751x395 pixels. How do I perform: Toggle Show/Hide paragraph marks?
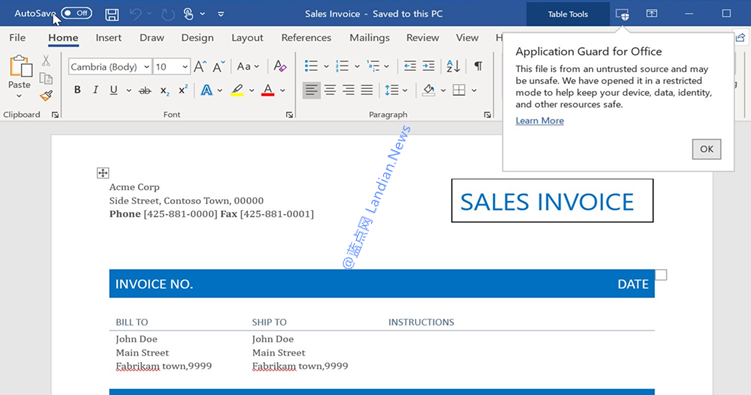478,66
